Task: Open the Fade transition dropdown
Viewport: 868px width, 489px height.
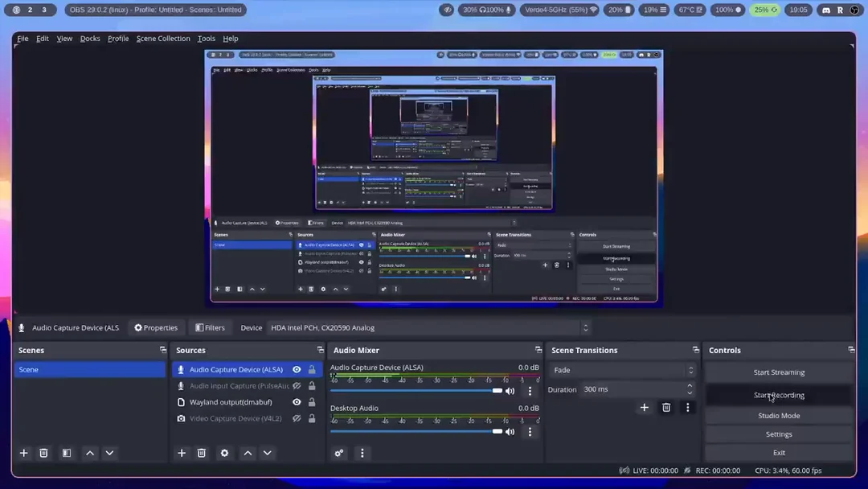Action: click(622, 370)
